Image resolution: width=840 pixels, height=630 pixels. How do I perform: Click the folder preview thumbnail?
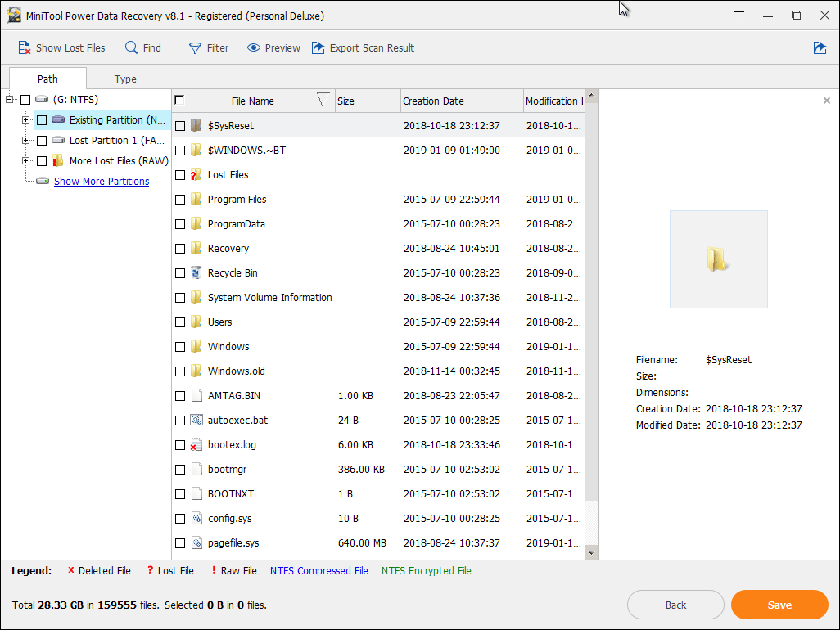coord(718,259)
